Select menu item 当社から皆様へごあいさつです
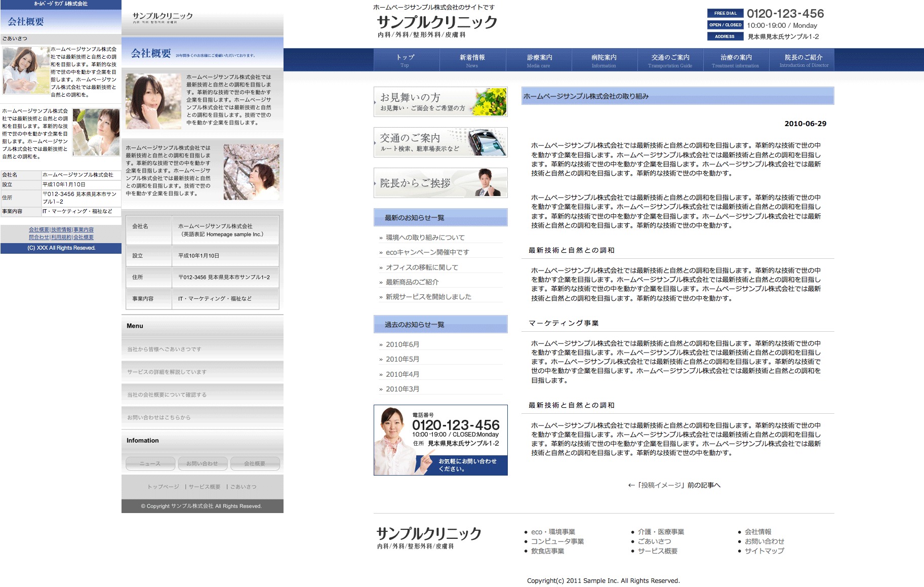 click(x=164, y=349)
